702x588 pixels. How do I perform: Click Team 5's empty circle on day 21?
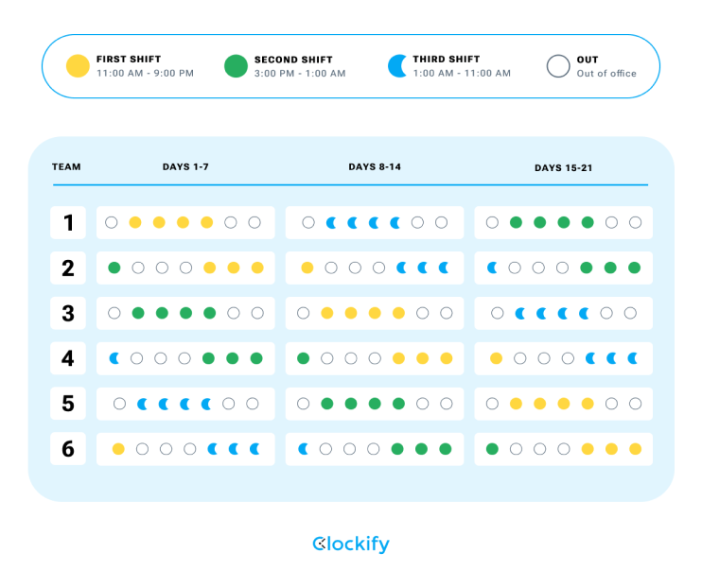635,404
